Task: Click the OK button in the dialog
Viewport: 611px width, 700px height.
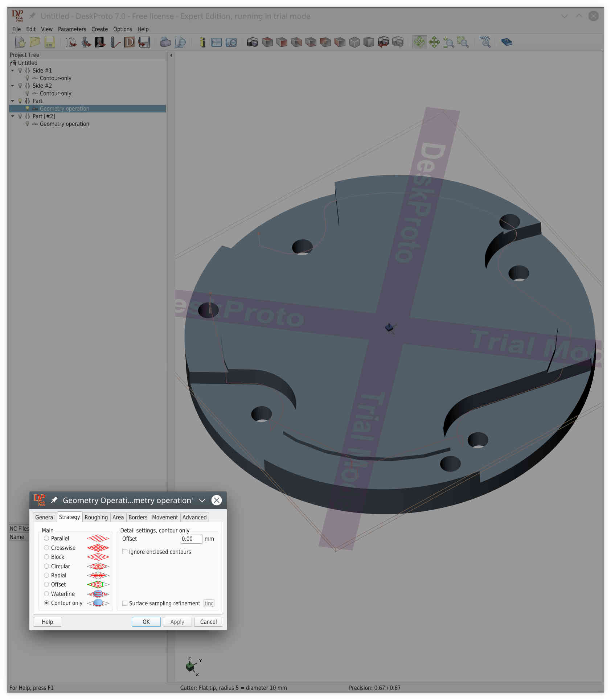Action: click(146, 622)
